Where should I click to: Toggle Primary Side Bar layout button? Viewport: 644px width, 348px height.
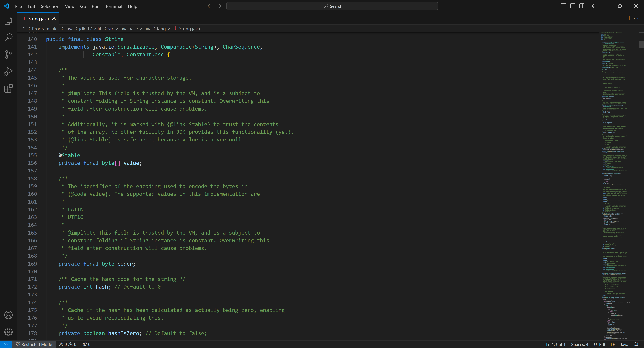click(563, 6)
